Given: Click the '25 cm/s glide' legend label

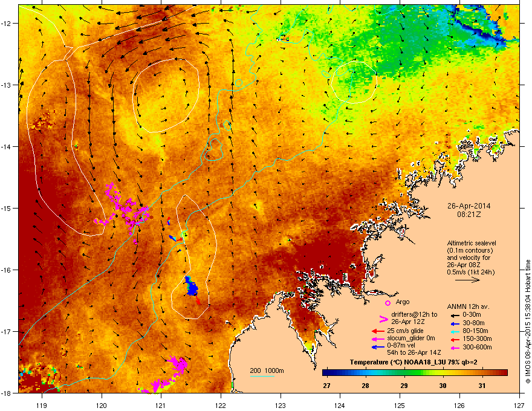Looking at the screenshot, I should [406, 331].
